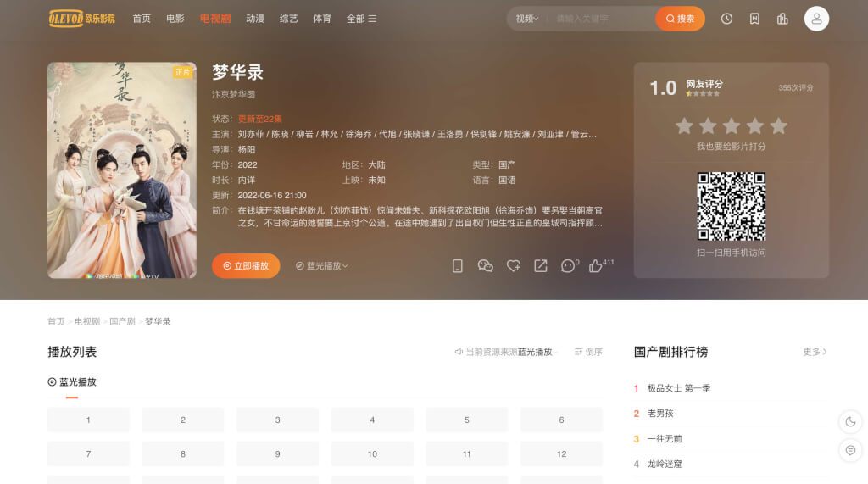Open the feedback chat icon at right edge
Viewport: 868px width, 484px height.
click(x=850, y=450)
